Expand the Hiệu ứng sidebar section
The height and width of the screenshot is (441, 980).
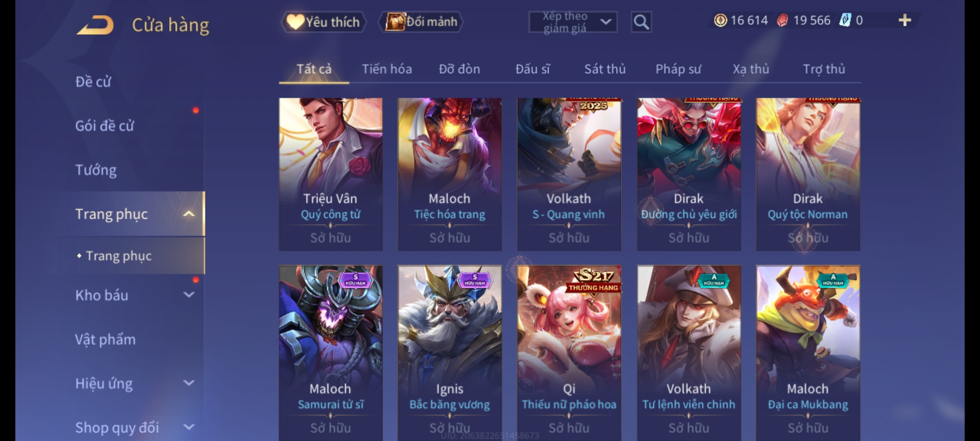tap(188, 383)
